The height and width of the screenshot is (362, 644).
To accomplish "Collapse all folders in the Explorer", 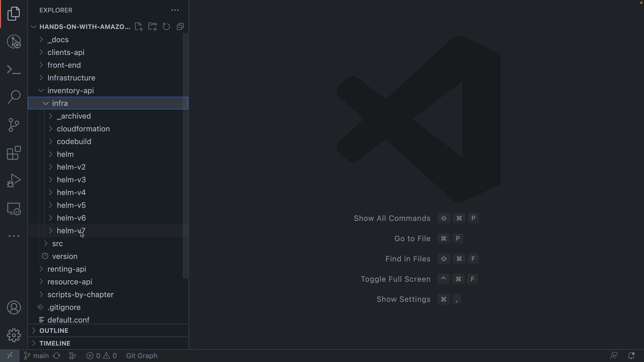I will point(180,27).
